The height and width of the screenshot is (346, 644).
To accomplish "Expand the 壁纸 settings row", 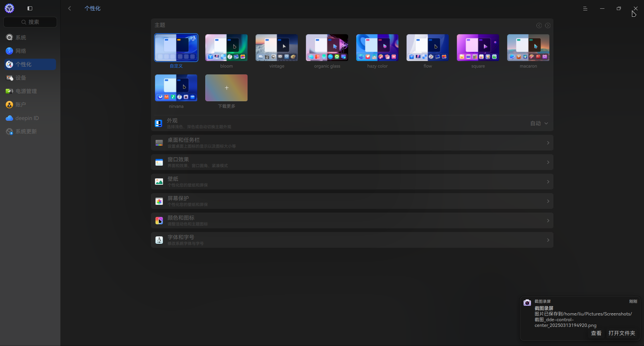I will coord(352,182).
